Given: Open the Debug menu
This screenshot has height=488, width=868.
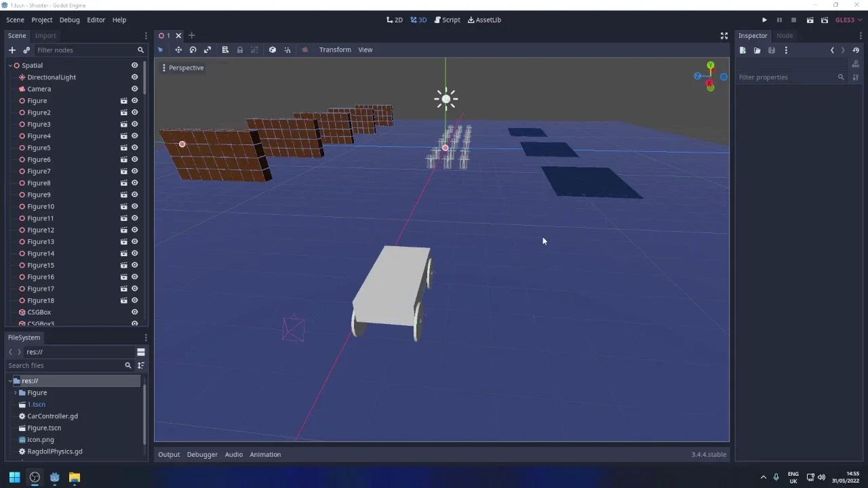Looking at the screenshot, I should tap(69, 20).
